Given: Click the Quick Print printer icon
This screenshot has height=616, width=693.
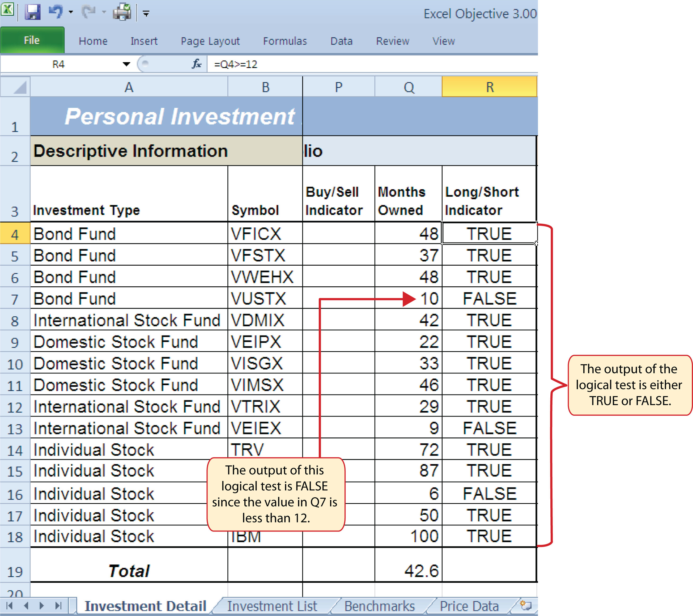Looking at the screenshot, I should pos(122,12).
